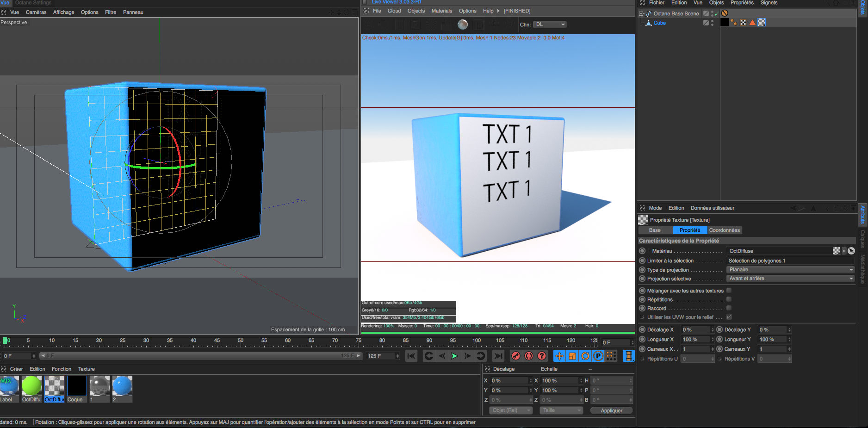This screenshot has width=868, height=428.
Task: Toggle automatic keyframing
Action: (529, 356)
